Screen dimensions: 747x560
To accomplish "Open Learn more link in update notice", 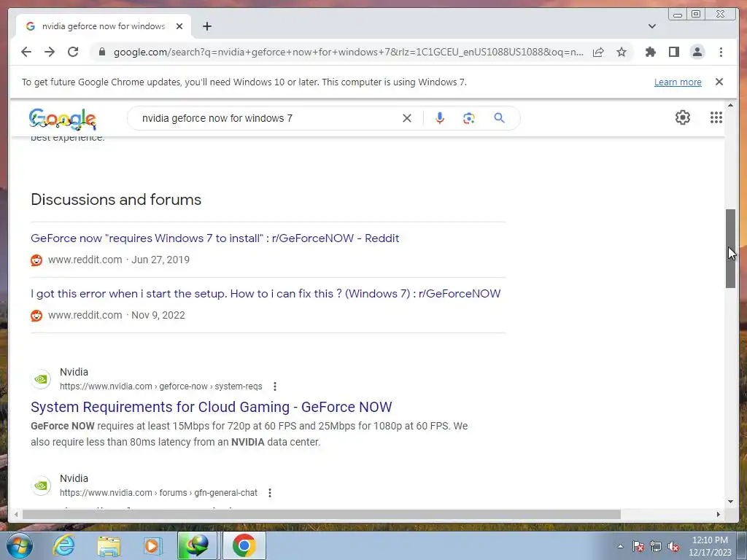I will [x=678, y=82].
